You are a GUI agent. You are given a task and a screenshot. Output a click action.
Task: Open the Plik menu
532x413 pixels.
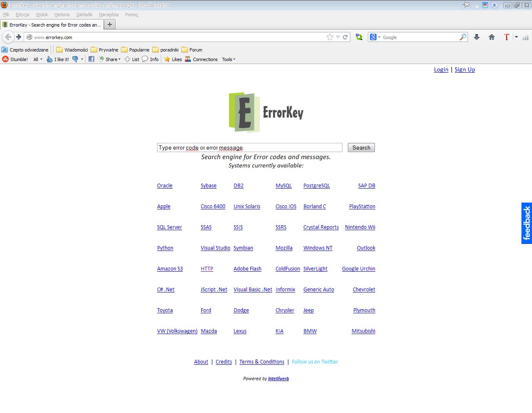tap(6, 15)
